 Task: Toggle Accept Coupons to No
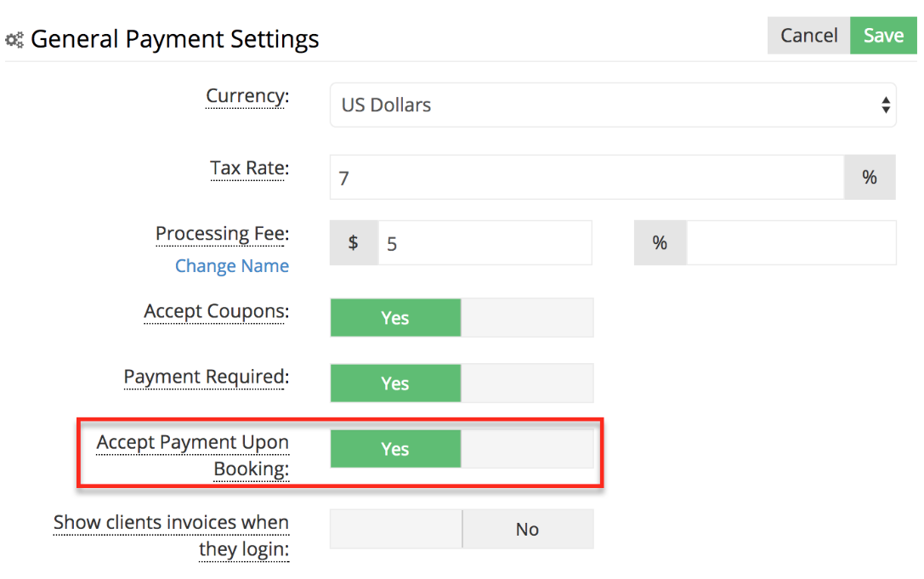pos(527,317)
